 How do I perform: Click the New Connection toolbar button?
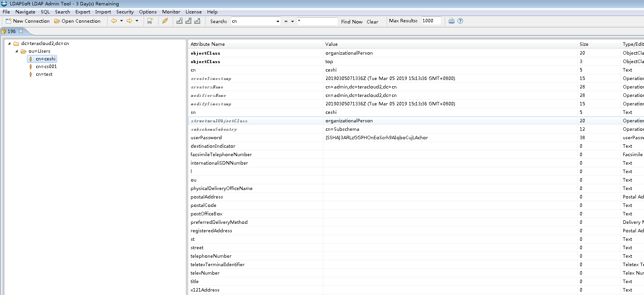tap(28, 21)
